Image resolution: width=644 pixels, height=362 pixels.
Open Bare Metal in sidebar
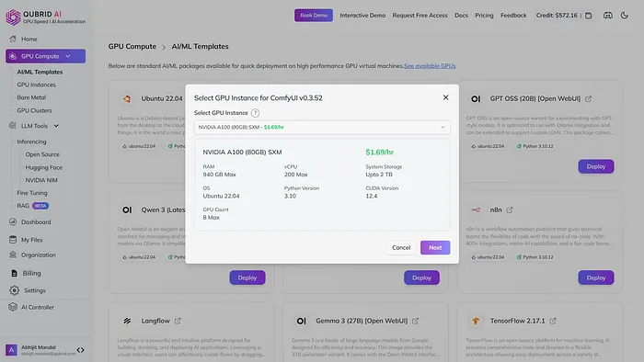(31, 97)
